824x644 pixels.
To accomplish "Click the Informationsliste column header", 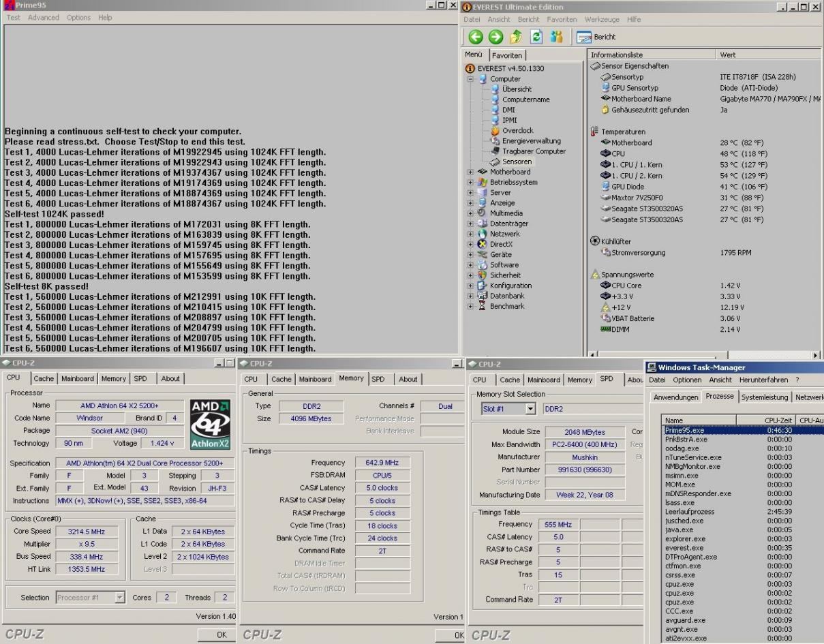I will click(x=652, y=55).
